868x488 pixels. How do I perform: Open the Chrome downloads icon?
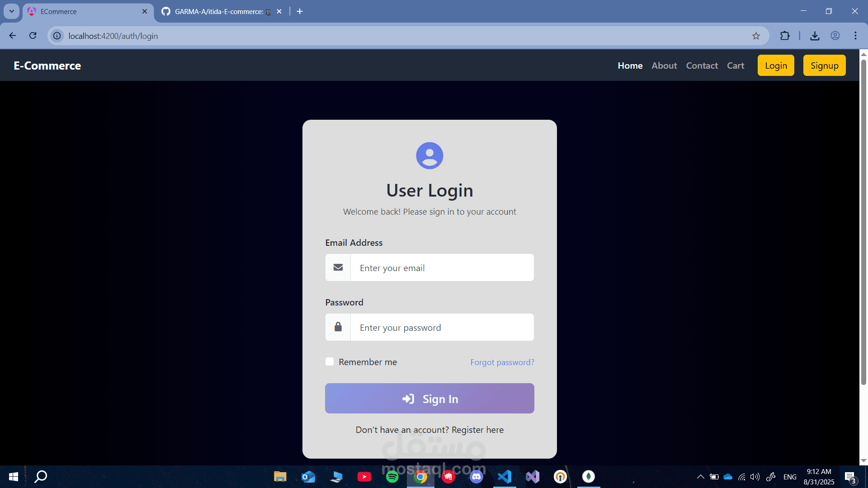[x=815, y=36]
